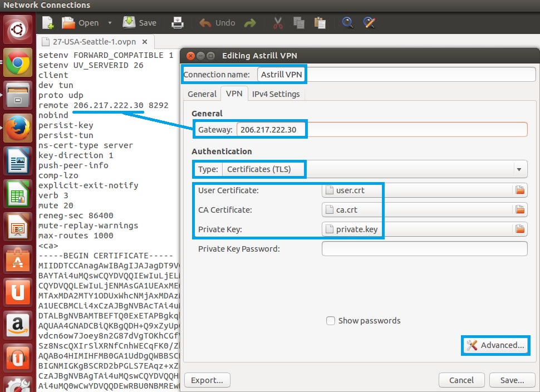The height and width of the screenshot is (392, 540).
Task: Open Ubuntu One launcher icon
Action: point(18,292)
